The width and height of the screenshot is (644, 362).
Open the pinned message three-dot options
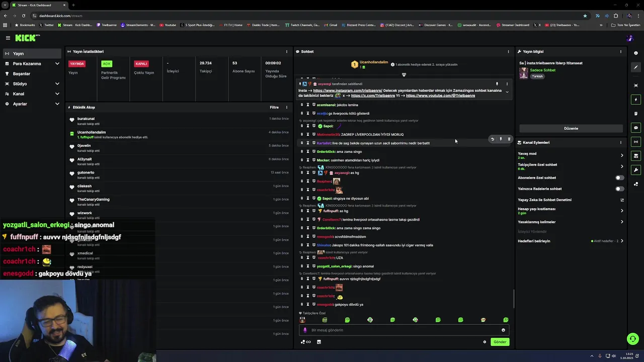(x=507, y=84)
